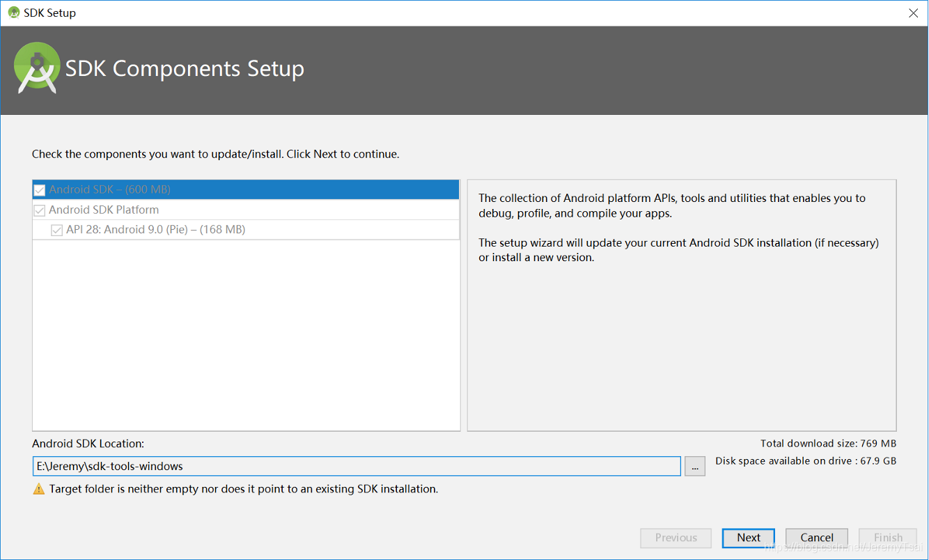The height and width of the screenshot is (560, 929).
Task: Click the SDK Setup title bar icon
Action: [14, 13]
